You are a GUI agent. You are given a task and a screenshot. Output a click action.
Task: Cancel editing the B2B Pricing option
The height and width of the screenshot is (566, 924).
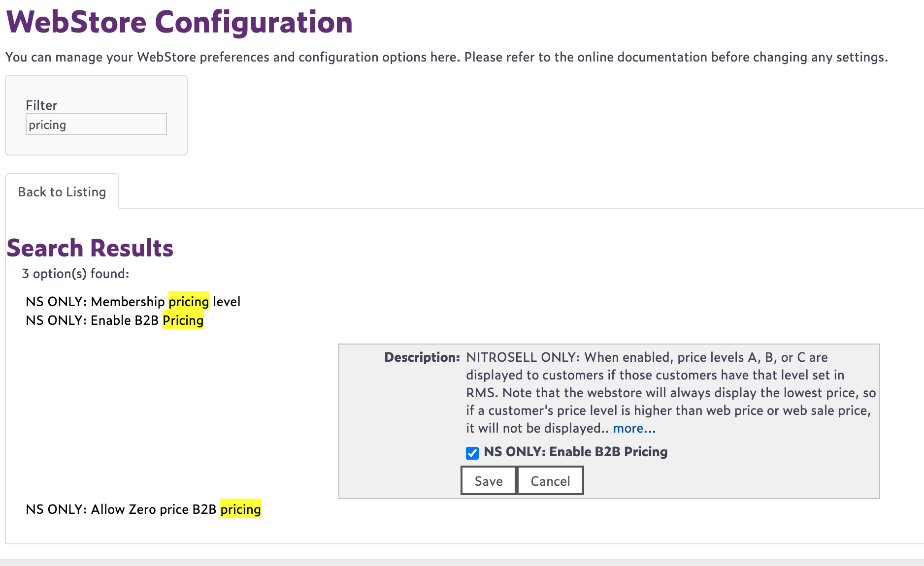click(550, 481)
